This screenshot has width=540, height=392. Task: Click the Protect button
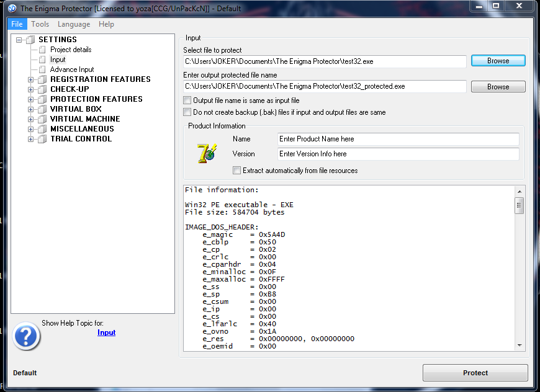(475, 373)
